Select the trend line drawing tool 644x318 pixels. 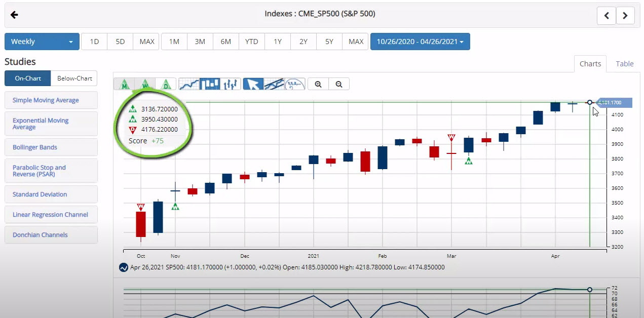274,84
